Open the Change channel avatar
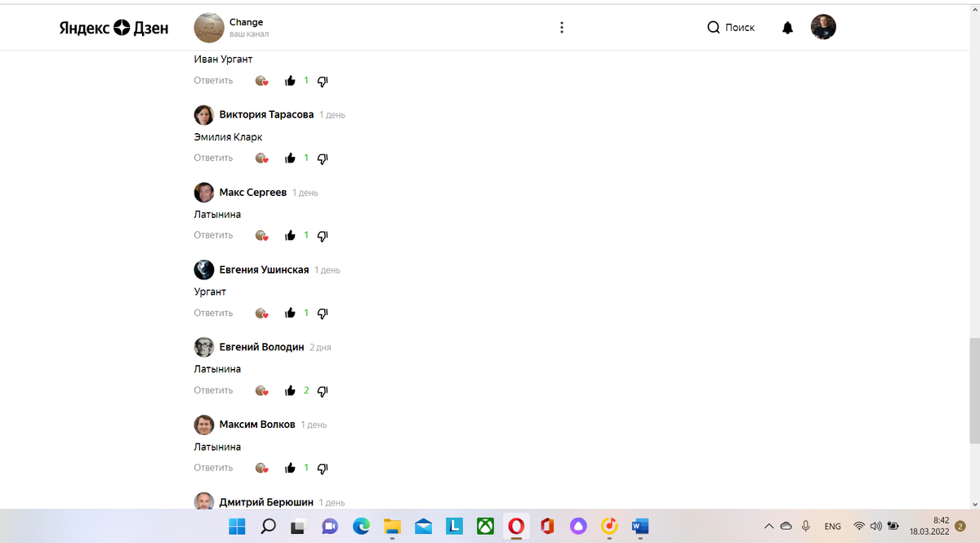Image resolution: width=980 pixels, height=543 pixels. [209, 28]
